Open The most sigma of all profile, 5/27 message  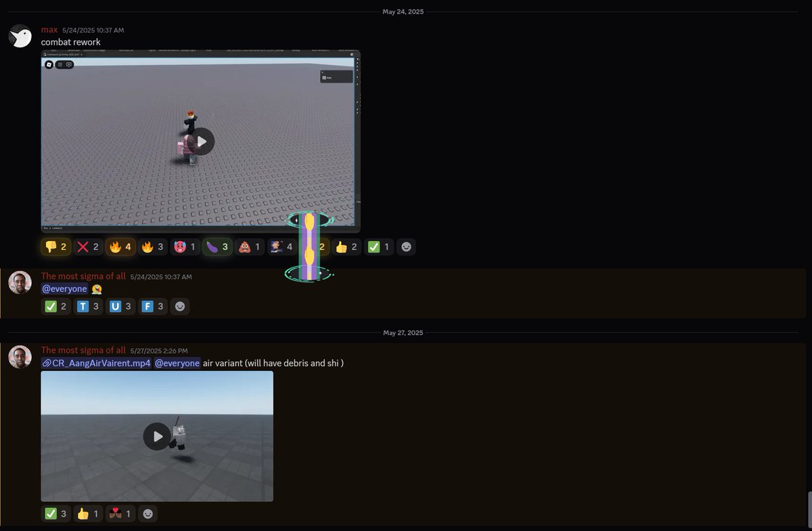click(x=83, y=350)
